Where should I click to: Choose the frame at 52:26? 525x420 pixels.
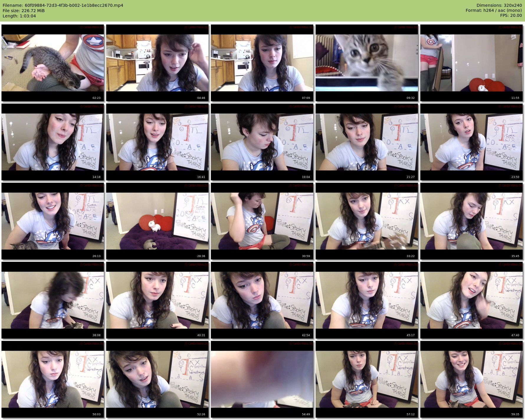tap(157, 379)
